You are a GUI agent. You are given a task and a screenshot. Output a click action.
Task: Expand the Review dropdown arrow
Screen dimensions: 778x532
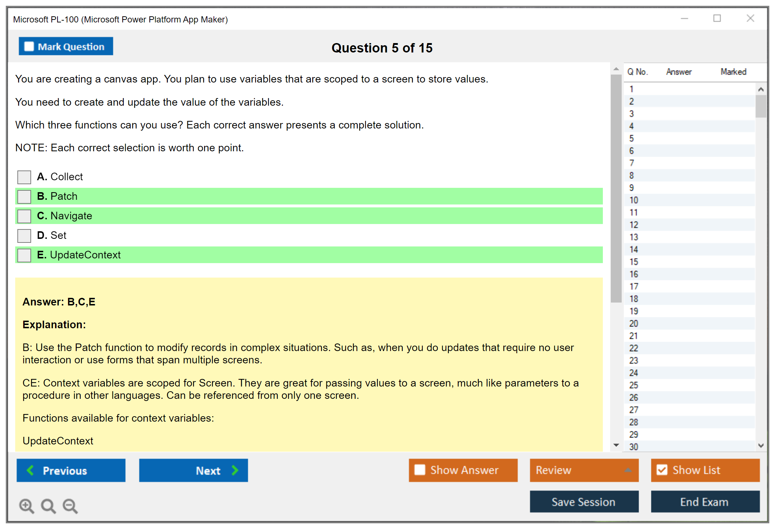coord(628,470)
